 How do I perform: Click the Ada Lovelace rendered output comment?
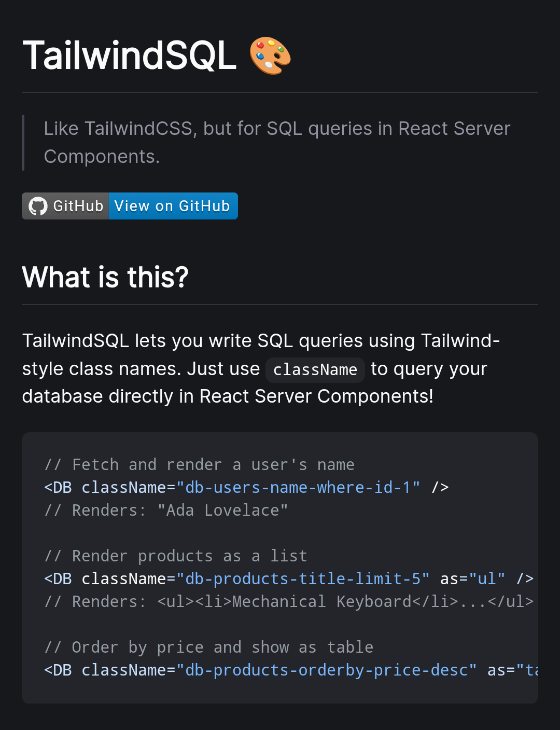166,510
